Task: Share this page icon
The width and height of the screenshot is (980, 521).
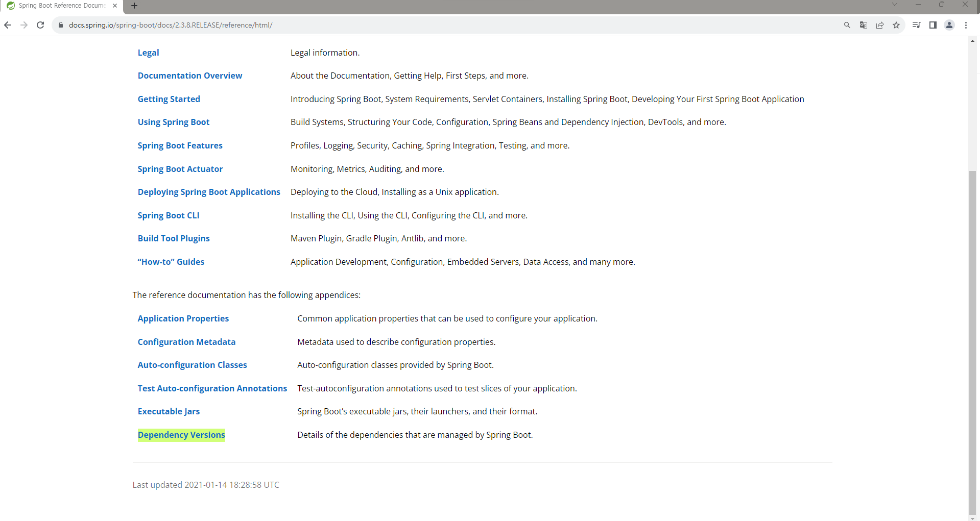Action: 880,25
